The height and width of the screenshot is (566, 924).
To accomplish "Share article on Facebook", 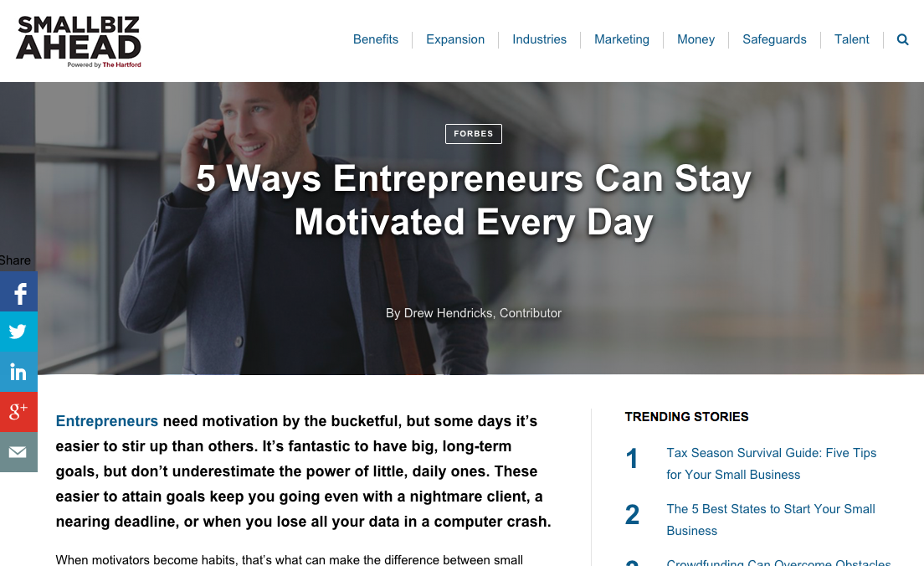I will tap(18, 291).
